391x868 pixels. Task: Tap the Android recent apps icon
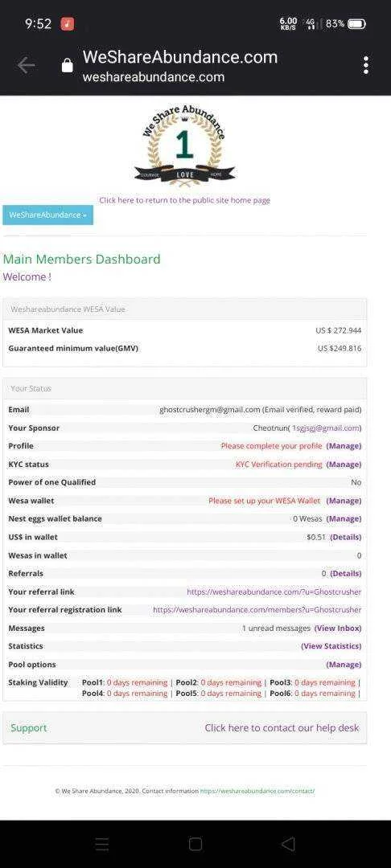point(102,844)
